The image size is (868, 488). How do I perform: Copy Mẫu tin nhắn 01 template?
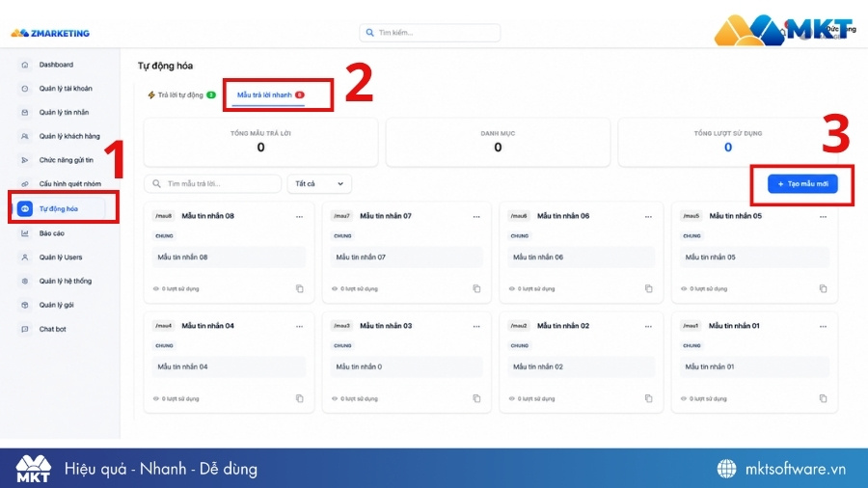[x=824, y=398]
